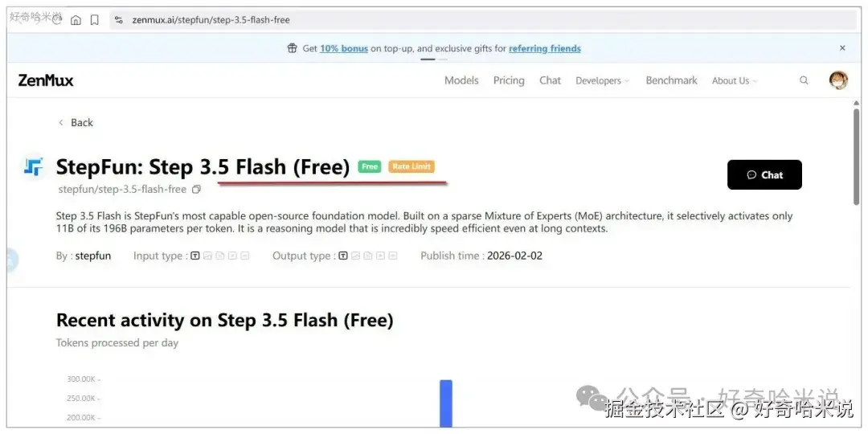
Task: Copy the model slug stepfun/step-3.5-flash-free
Action: pos(196,190)
